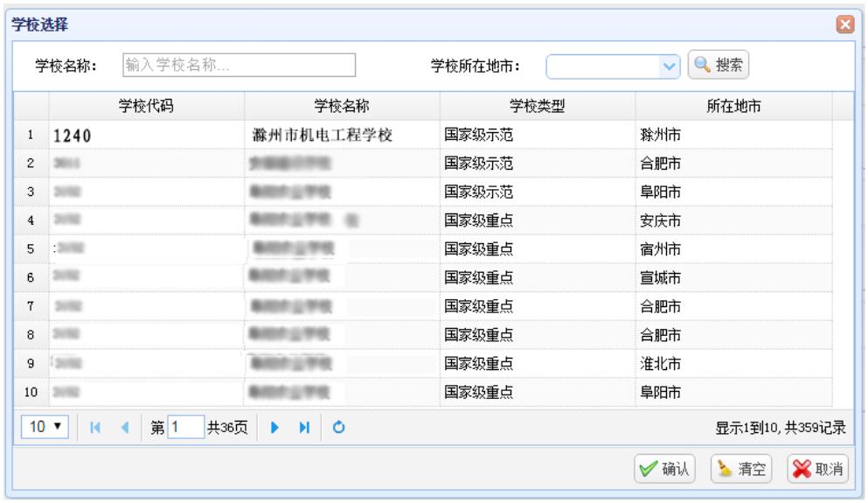The width and height of the screenshot is (868, 503).
Task: Sort by 学校代码 column header
Action: (146, 107)
